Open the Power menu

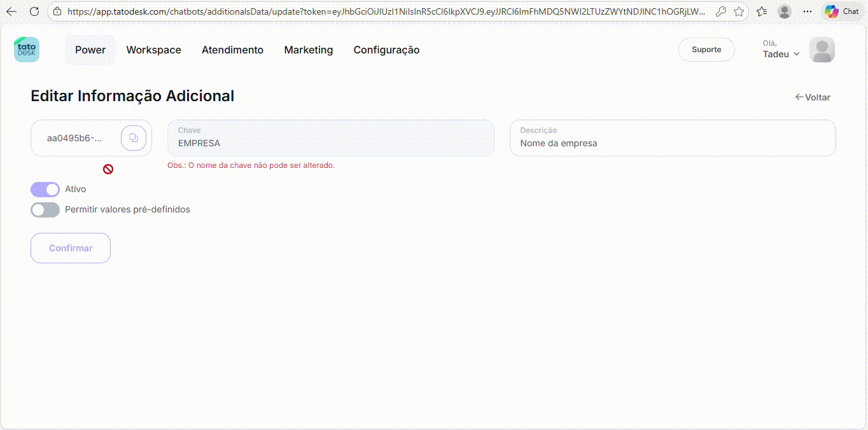click(90, 50)
